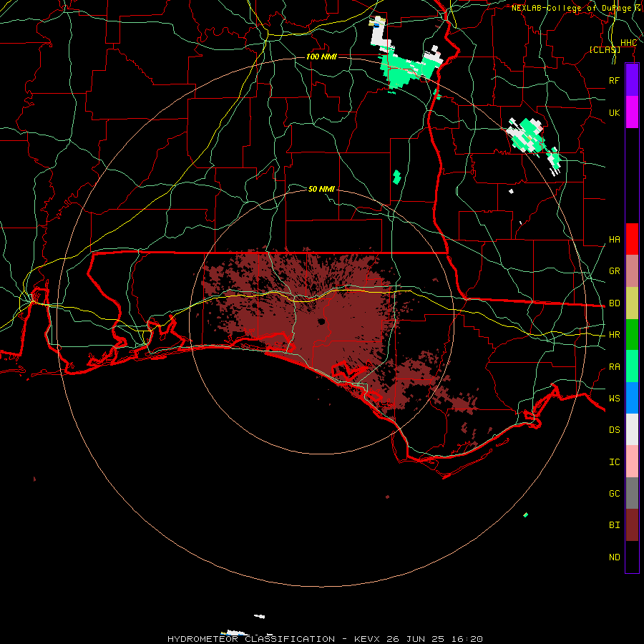Click the GC legend label
The width and height of the screenshot is (644, 644).
(614, 494)
